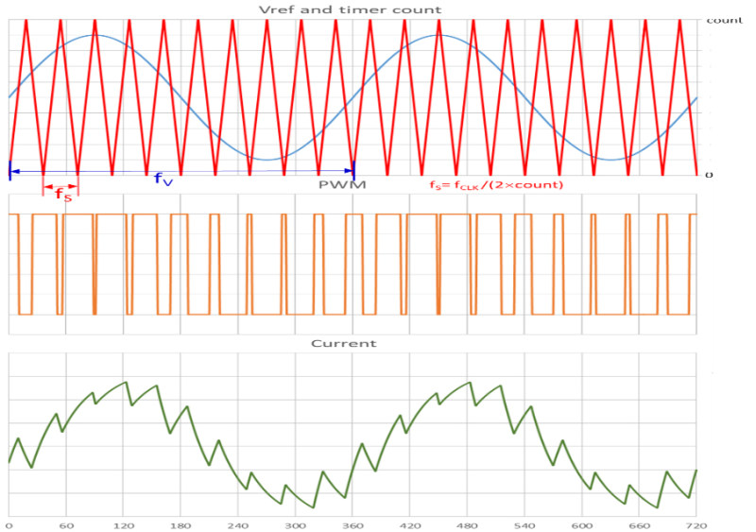Click the 540 x-axis tick label
This screenshot has height=532, width=756.
click(x=524, y=523)
